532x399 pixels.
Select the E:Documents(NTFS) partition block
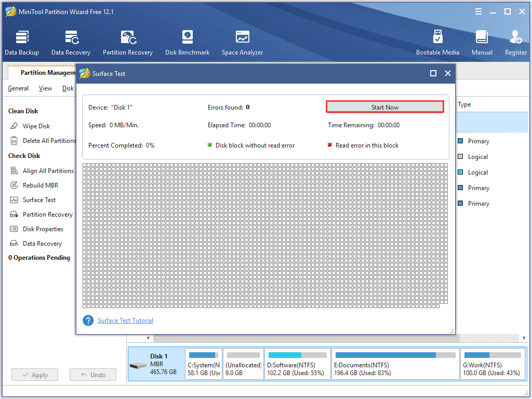[x=395, y=364]
